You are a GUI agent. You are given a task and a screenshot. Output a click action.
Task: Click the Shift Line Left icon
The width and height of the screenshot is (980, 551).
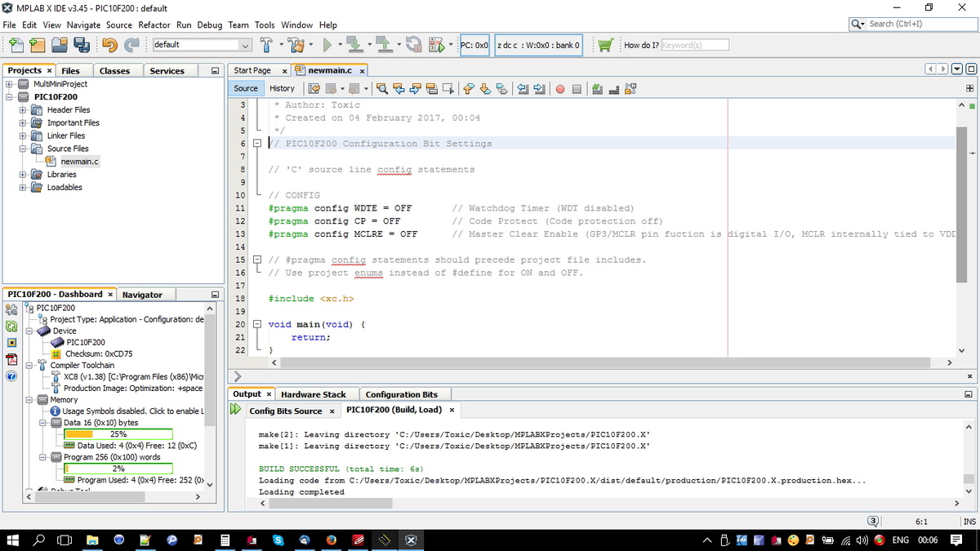pos(523,88)
